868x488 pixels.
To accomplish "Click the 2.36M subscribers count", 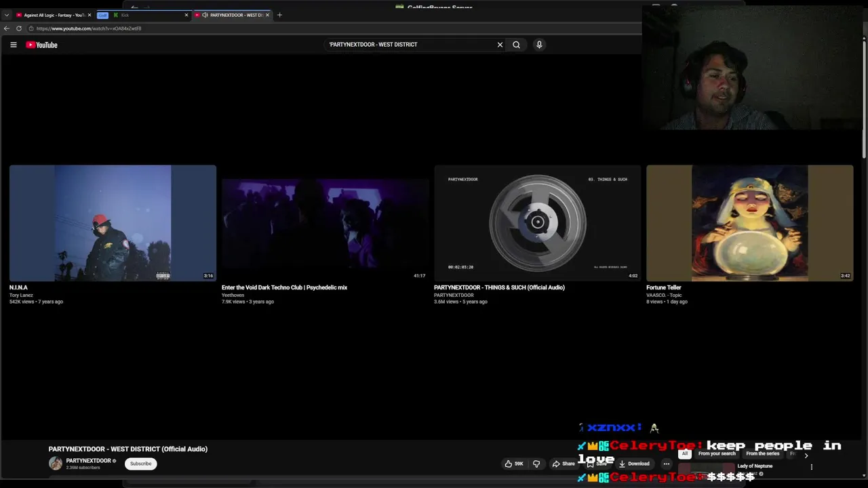I will [83, 468].
